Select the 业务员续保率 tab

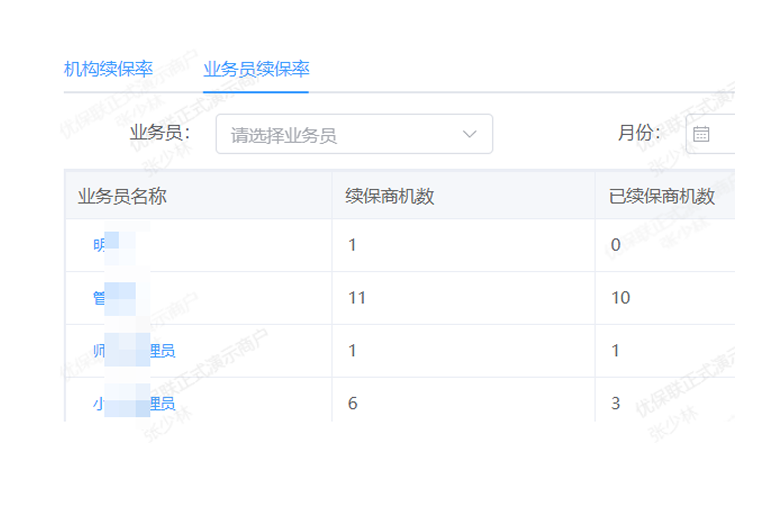pyautogui.click(x=256, y=69)
